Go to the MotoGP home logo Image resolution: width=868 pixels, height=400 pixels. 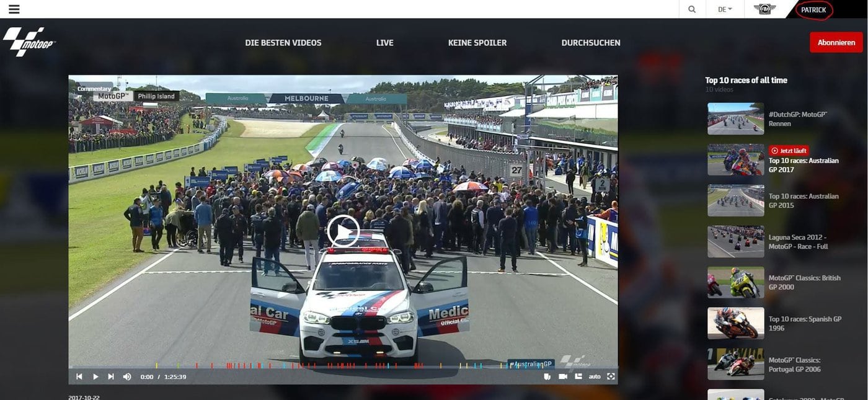pos(29,42)
